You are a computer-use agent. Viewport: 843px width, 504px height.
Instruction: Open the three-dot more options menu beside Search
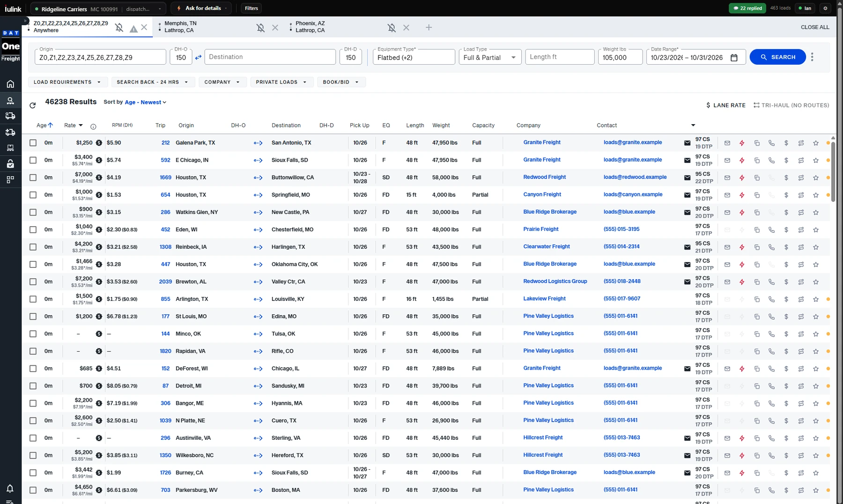(x=812, y=57)
